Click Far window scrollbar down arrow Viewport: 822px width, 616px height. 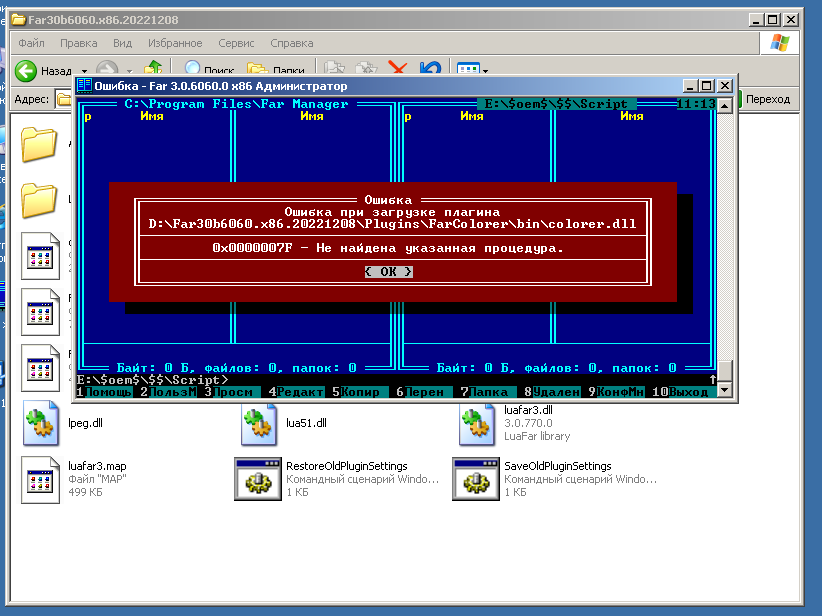pyautogui.click(x=724, y=390)
